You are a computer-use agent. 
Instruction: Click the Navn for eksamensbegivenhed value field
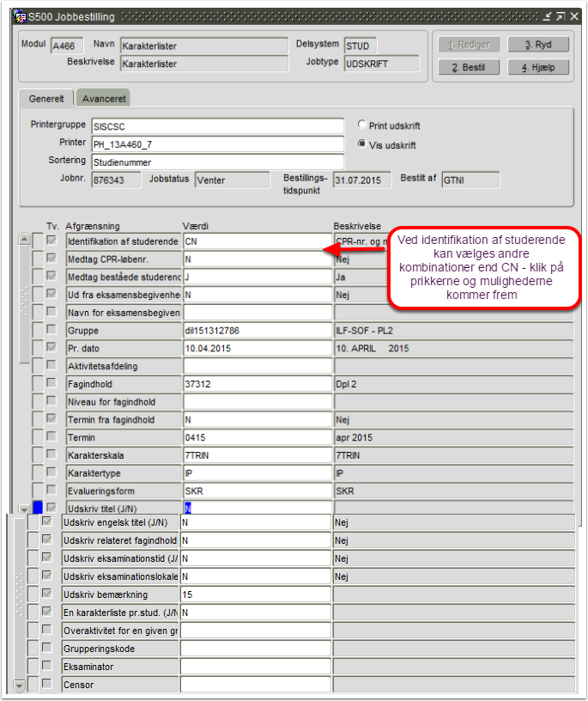point(258,313)
